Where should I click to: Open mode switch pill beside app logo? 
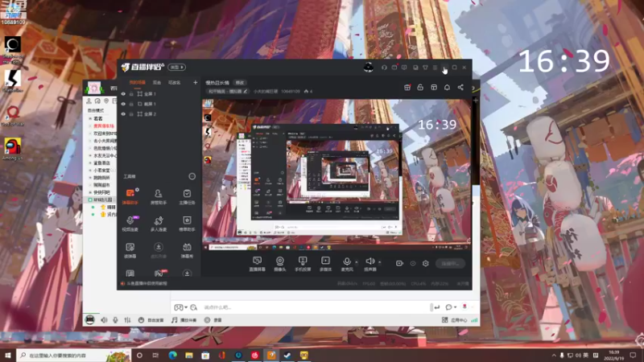pyautogui.click(x=176, y=68)
